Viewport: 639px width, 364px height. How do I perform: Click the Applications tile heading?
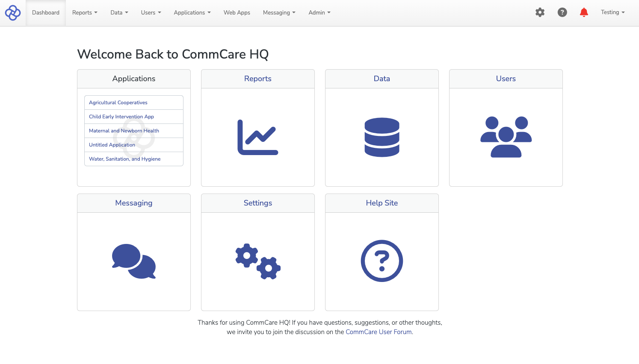tap(134, 79)
